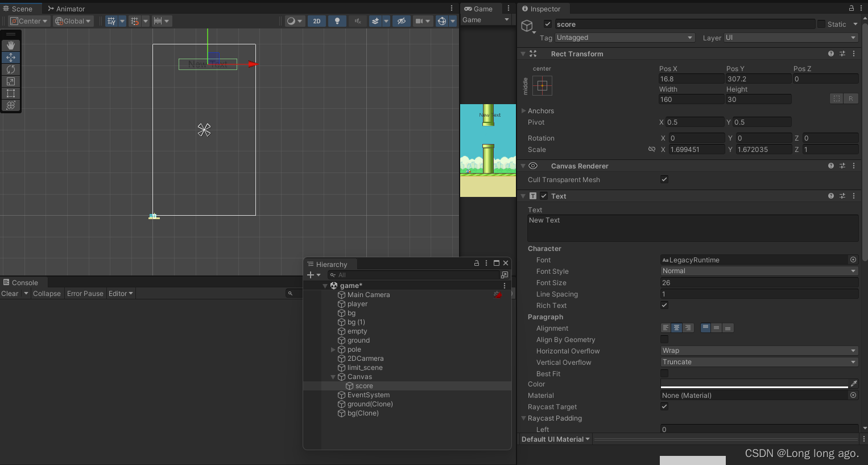
Task: Select the Rect tool
Action: pyautogui.click(x=11, y=93)
